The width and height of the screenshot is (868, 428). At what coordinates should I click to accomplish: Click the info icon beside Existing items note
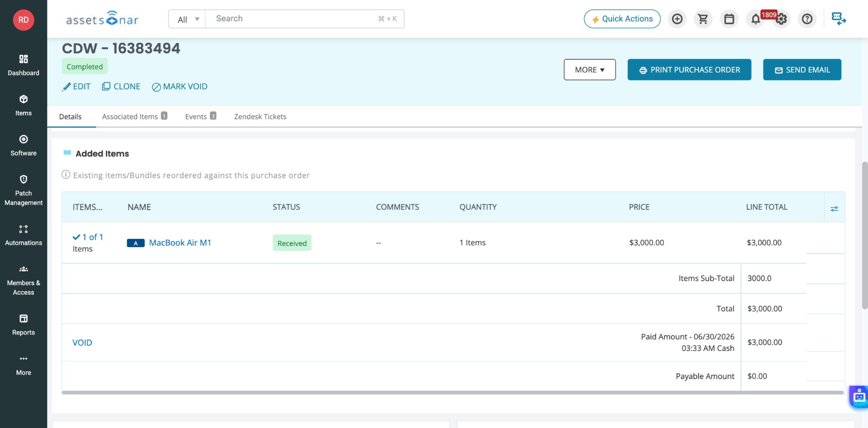[66, 174]
